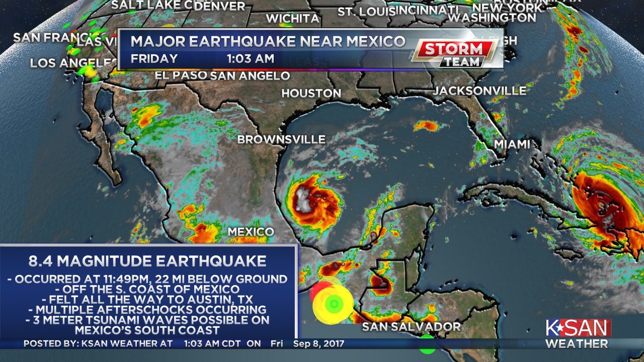This screenshot has height=362, width=644.
Task: Click the SALT LAKE CITY label
Action: tap(152, 5)
